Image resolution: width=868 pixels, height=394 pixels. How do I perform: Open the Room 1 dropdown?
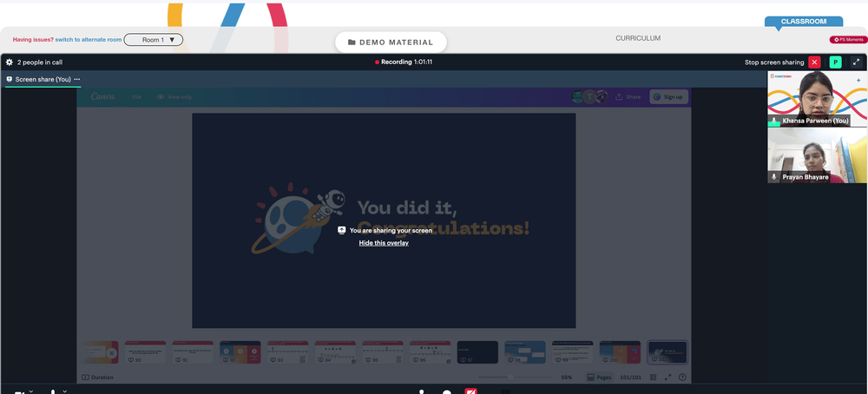[x=154, y=40]
